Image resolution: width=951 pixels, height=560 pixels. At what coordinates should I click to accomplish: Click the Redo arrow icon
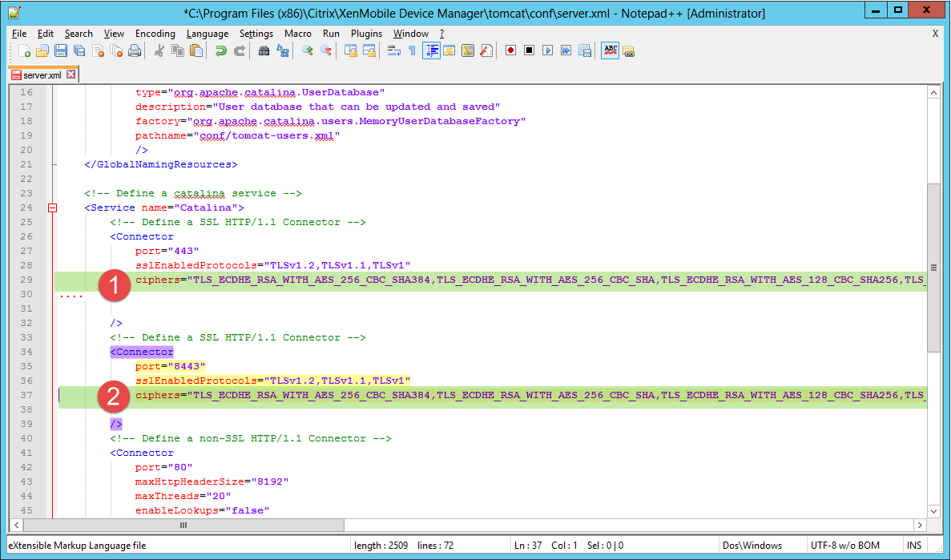pyautogui.click(x=240, y=51)
